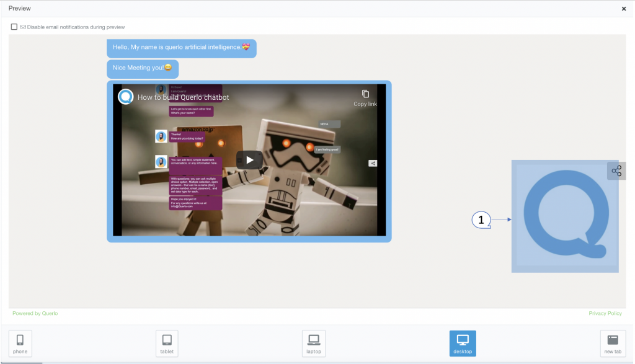Switch preview to phone view
Image resolution: width=635 pixels, height=364 pixels.
[x=20, y=344]
